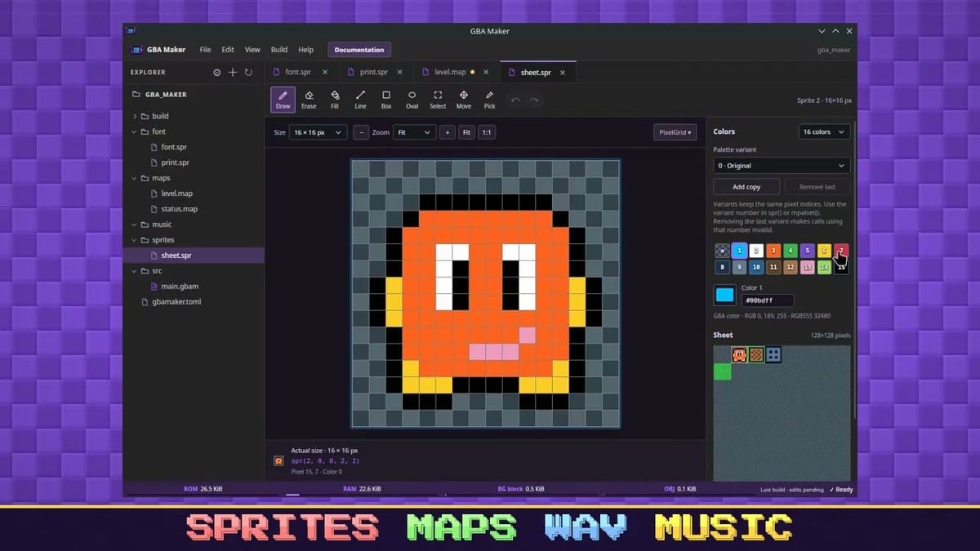Close the level.map tab
Viewport: 980px width, 551px height.
pos(485,72)
